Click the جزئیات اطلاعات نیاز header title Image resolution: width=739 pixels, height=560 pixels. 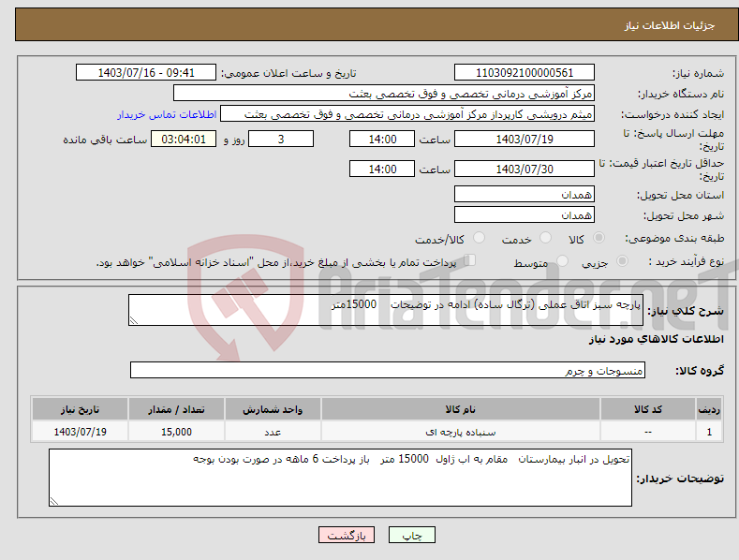click(670, 25)
